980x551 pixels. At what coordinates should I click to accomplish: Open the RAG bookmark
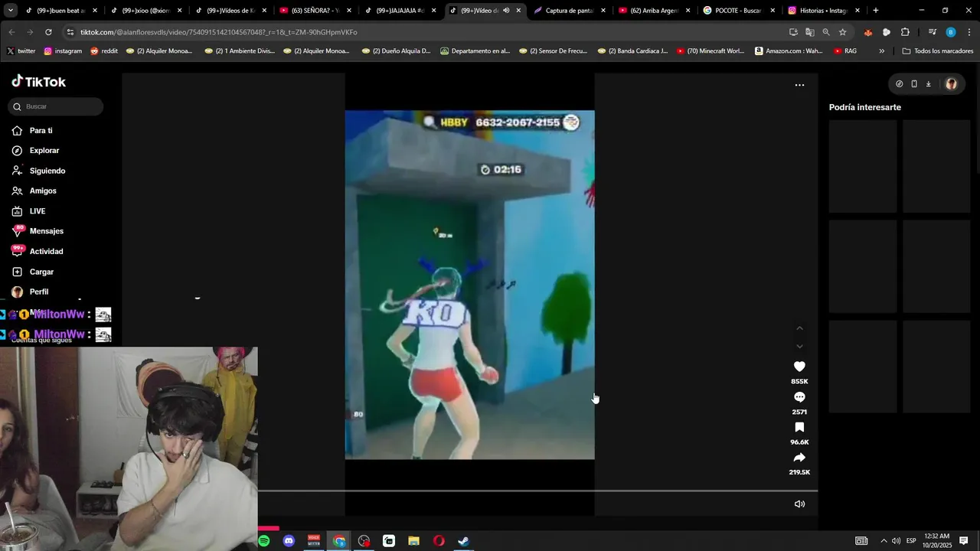click(x=845, y=51)
